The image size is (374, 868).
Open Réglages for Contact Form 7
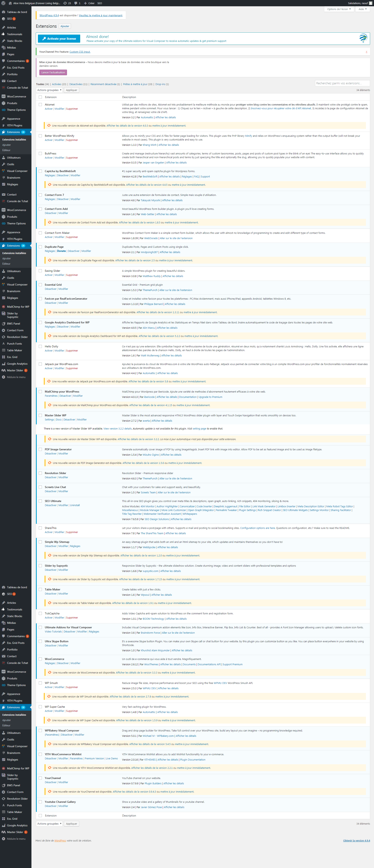tap(50, 199)
